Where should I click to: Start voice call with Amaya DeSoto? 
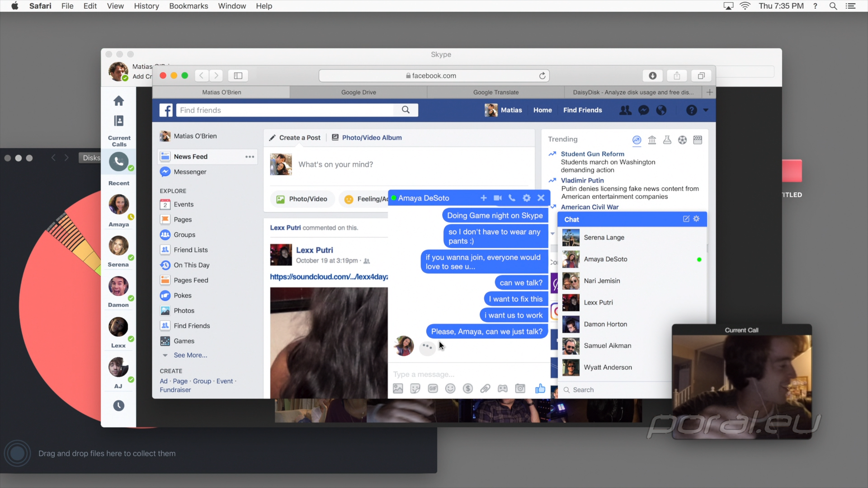[512, 198]
